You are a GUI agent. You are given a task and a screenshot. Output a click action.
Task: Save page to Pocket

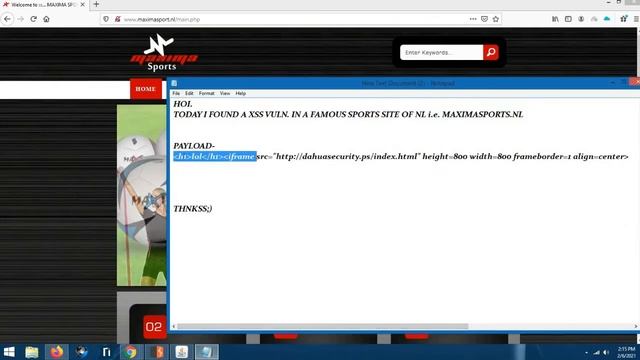484,19
